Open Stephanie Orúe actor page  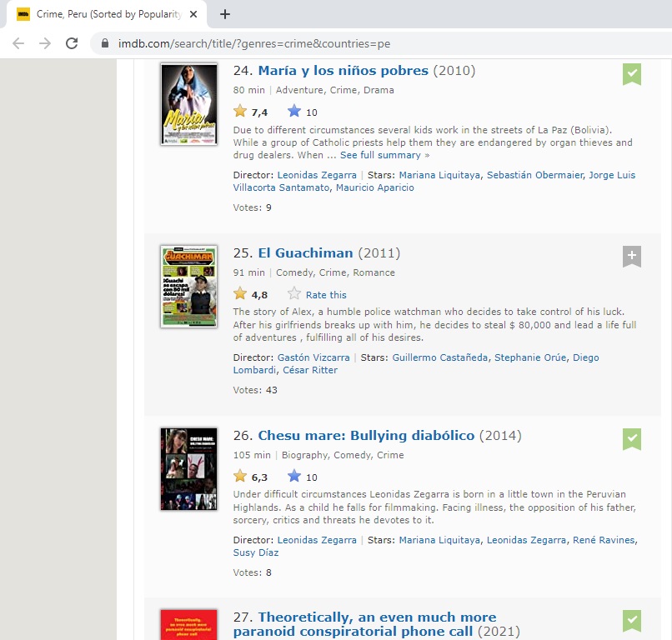(x=530, y=357)
